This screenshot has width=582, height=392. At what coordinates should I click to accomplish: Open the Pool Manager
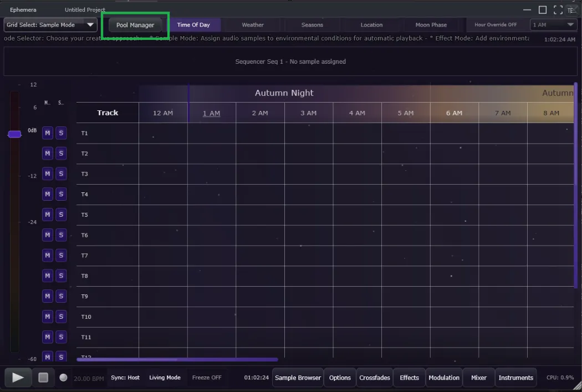[135, 24]
